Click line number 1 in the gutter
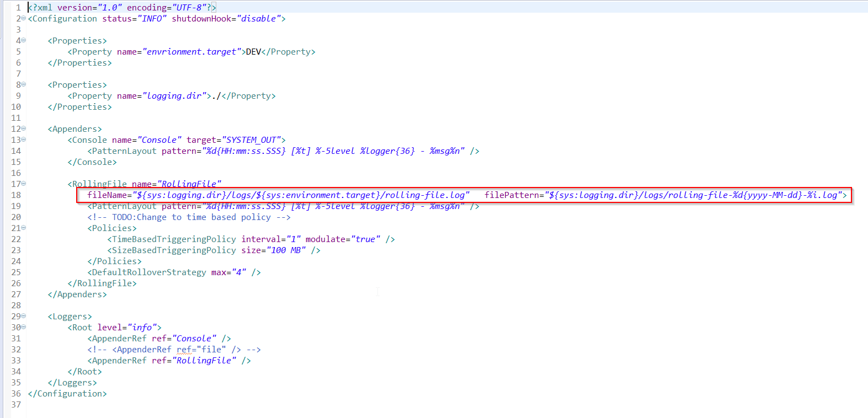The height and width of the screenshot is (418, 868). [x=18, y=8]
